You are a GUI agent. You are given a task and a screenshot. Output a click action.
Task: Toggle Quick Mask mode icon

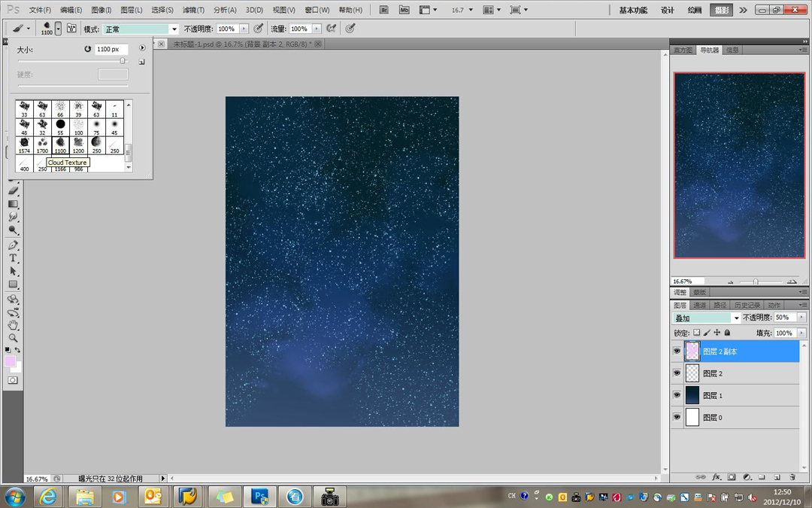point(13,380)
